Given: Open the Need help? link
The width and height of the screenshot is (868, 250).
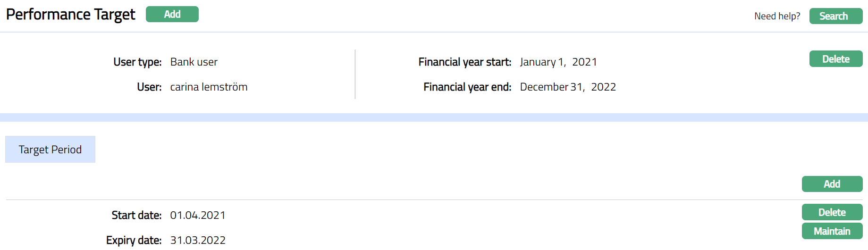Looking at the screenshot, I should 777,16.
